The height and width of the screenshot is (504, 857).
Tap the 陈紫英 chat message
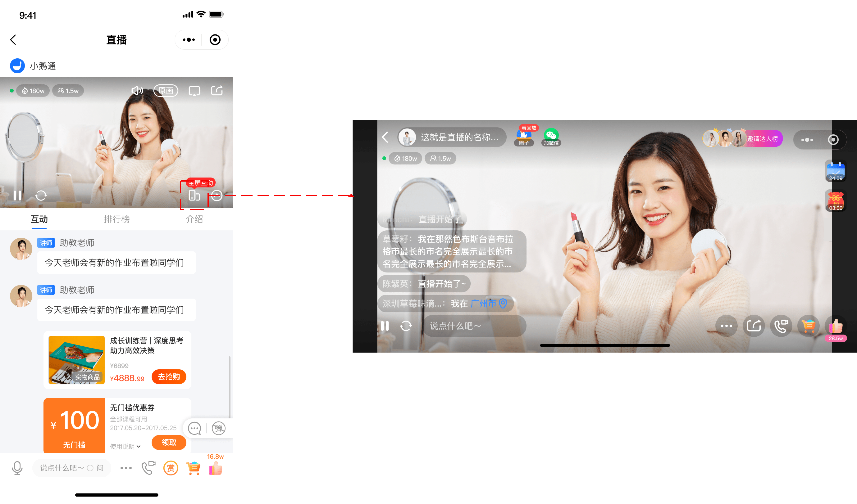424,284
